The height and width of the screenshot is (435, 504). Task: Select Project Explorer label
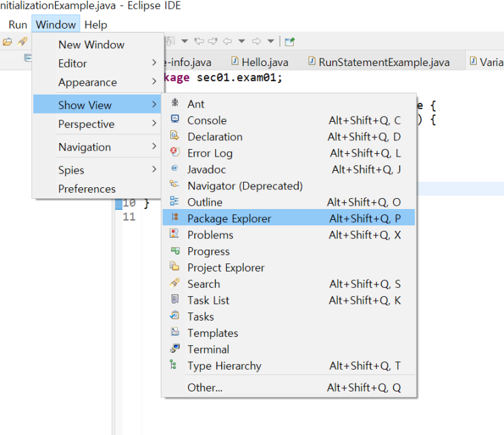coord(226,268)
